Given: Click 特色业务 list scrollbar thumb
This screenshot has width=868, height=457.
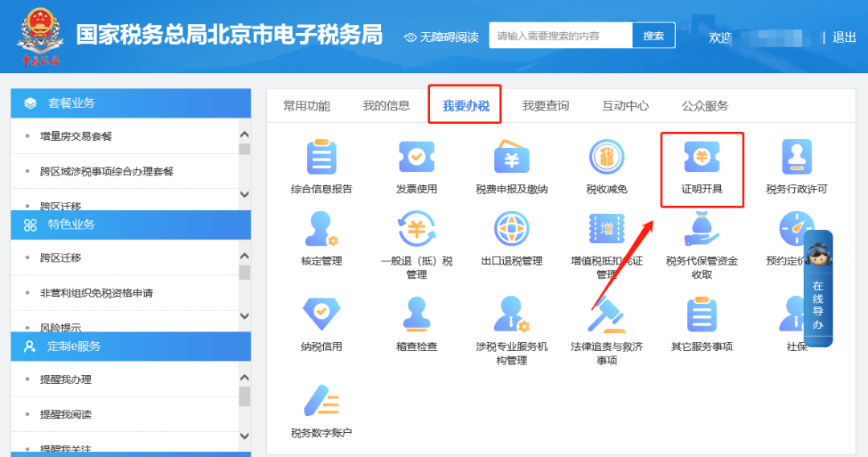Looking at the screenshot, I should [244, 272].
